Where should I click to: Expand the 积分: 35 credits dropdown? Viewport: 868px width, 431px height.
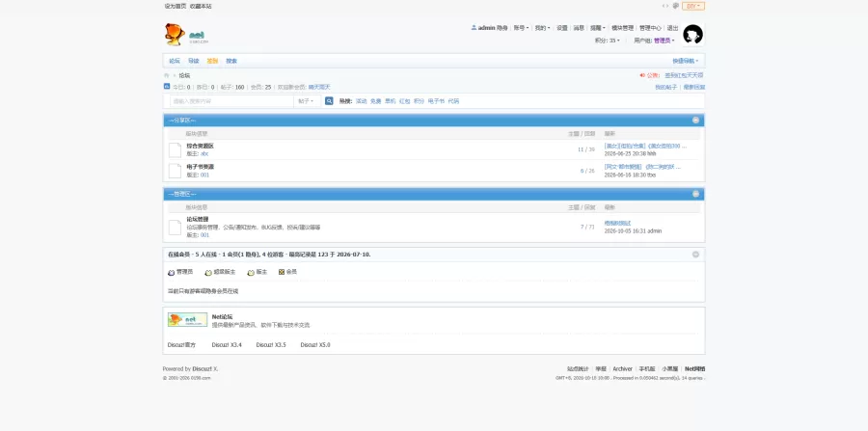(608, 40)
